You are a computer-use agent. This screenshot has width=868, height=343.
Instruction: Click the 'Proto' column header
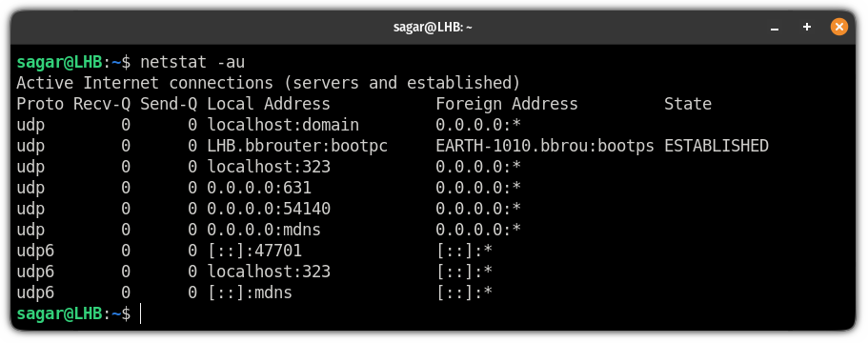(40, 104)
